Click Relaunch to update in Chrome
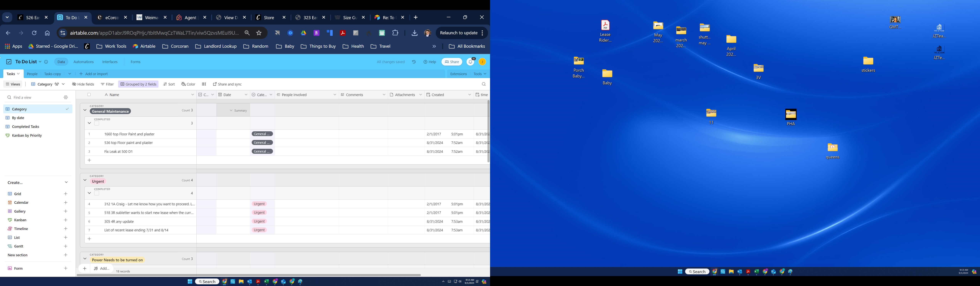 click(x=458, y=33)
